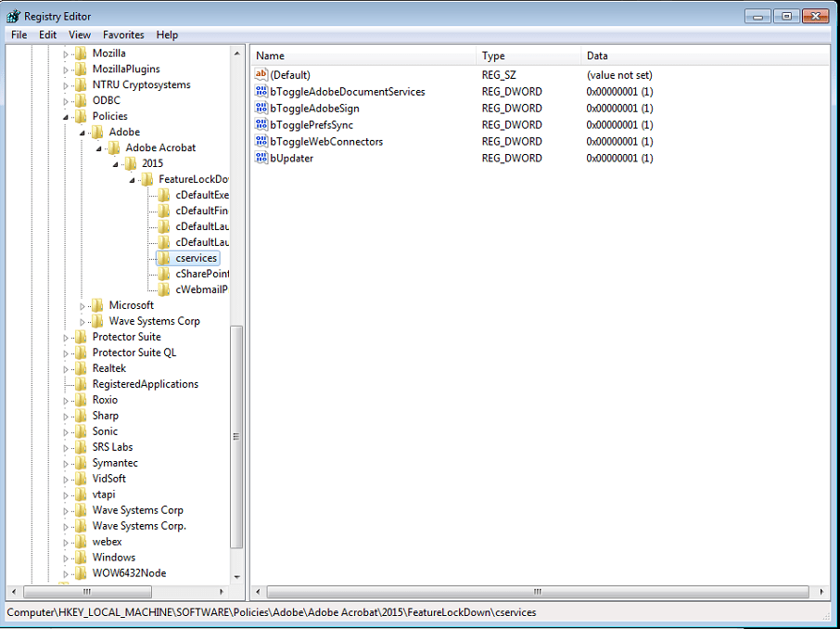Image resolution: width=840 pixels, height=629 pixels.
Task: Click the DWORD icon for bToggleAdobeSign
Action: click(x=262, y=108)
